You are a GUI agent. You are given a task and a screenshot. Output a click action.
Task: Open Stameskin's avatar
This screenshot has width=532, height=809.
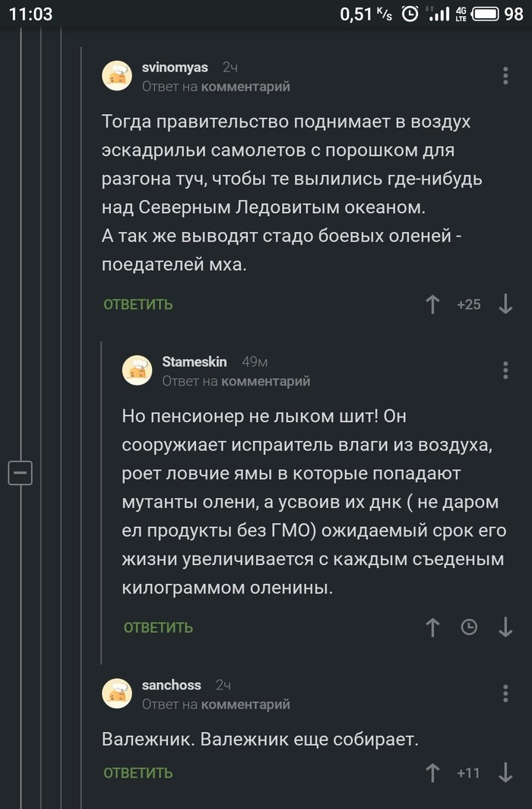coord(138,370)
